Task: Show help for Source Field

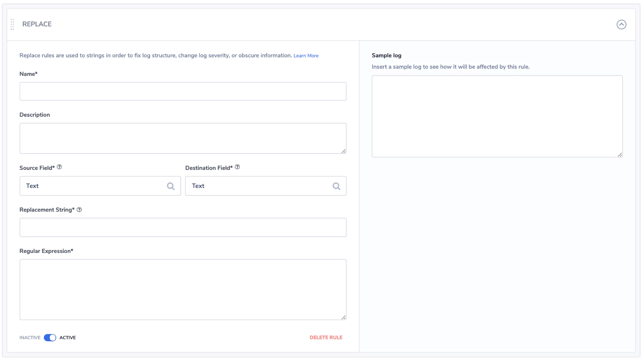Action: [59, 167]
